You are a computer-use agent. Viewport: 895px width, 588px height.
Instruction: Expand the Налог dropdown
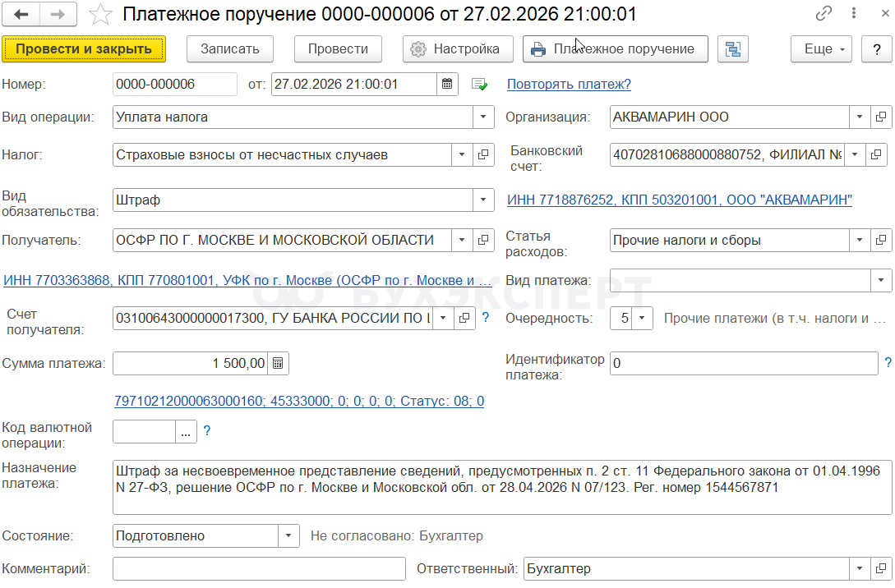(462, 154)
